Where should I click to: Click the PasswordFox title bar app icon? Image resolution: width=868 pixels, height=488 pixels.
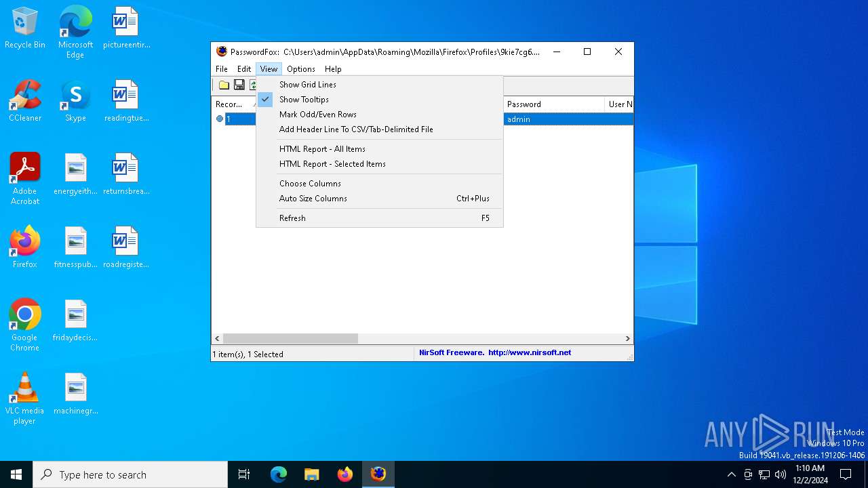pos(222,52)
